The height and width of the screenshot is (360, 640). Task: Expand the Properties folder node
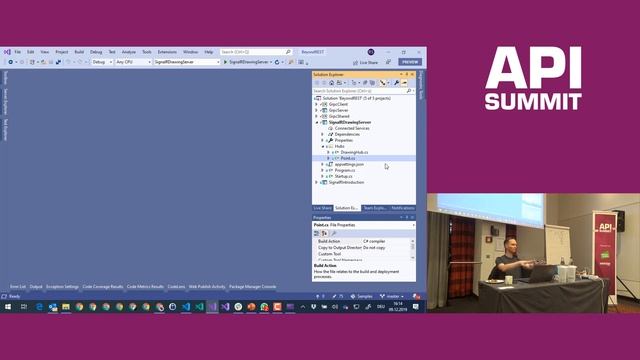(x=322, y=140)
